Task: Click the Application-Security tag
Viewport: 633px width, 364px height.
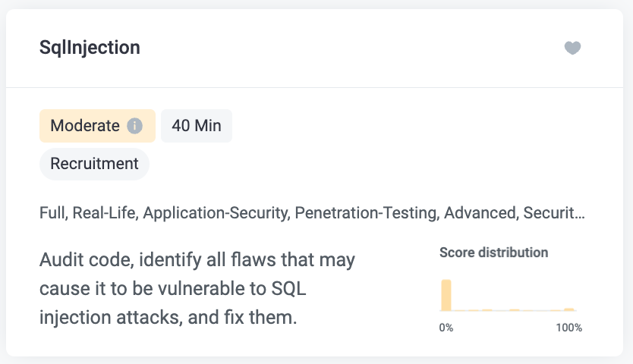Action: 216,213
